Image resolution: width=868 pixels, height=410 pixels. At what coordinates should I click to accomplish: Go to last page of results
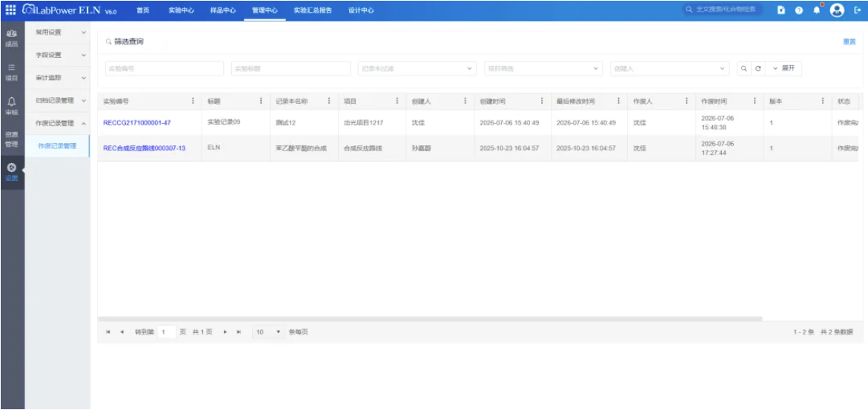[x=239, y=332]
